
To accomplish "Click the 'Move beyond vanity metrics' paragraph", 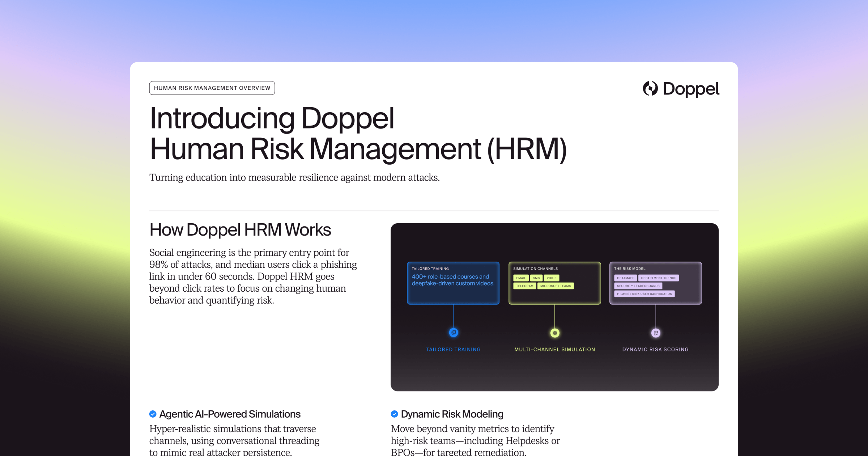I will coord(475,440).
